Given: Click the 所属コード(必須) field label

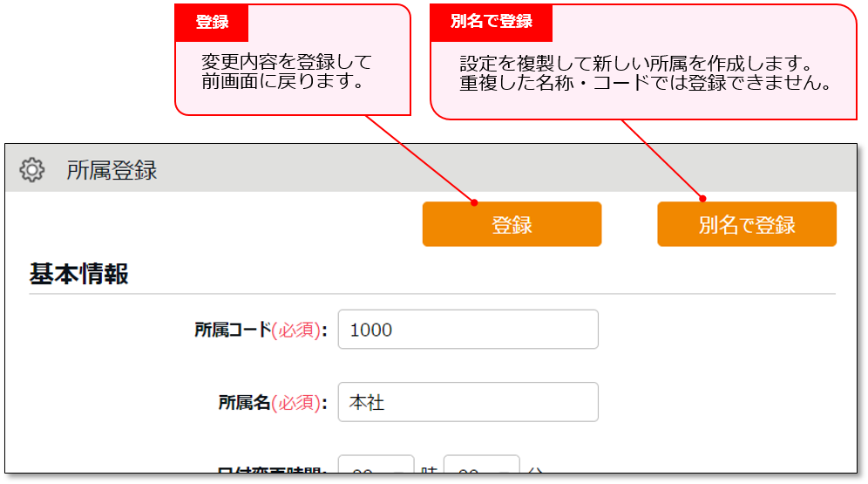Looking at the screenshot, I should point(261,331).
